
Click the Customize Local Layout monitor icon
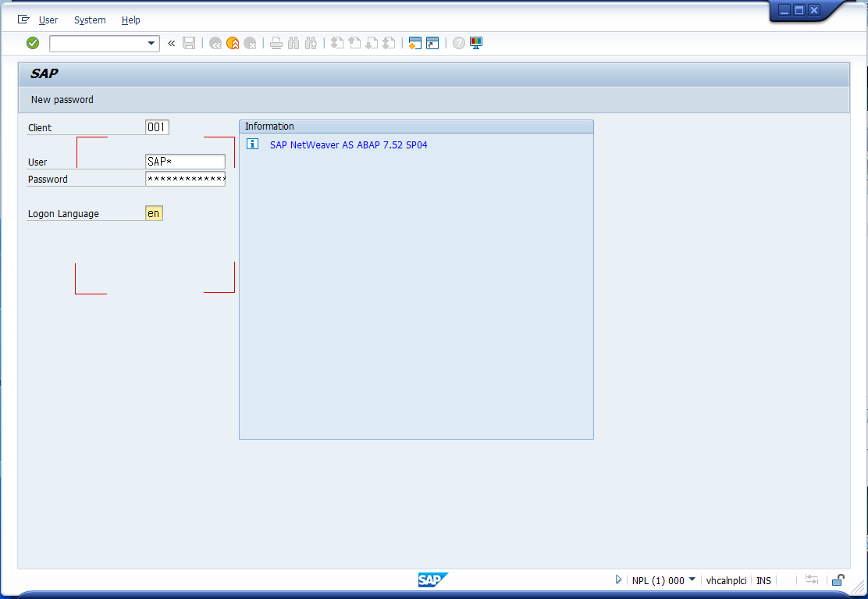click(476, 43)
